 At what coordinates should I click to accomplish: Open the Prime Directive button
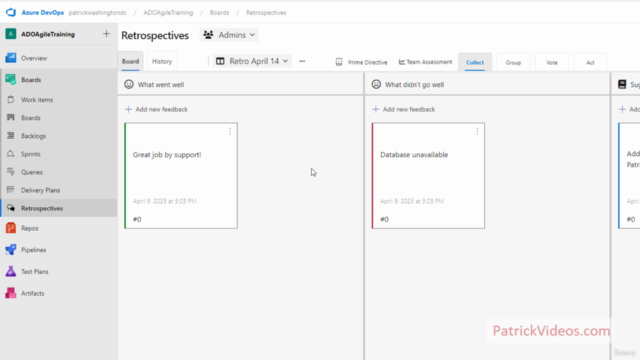pyautogui.click(x=361, y=62)
